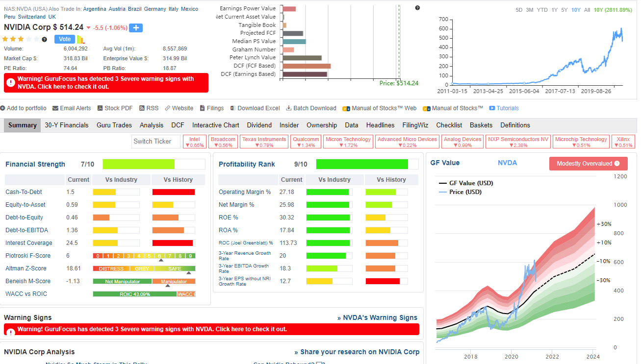Rate the stock with the third star

coord(21,39)
